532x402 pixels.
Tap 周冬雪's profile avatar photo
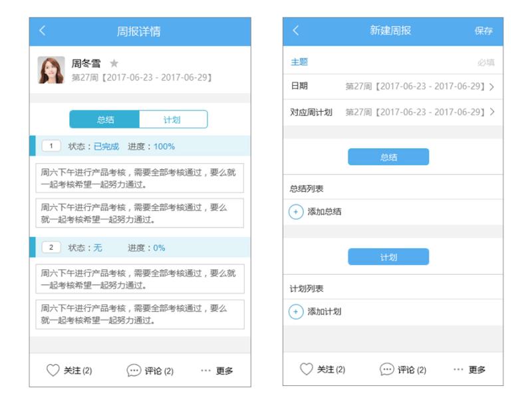click(51, 70)
